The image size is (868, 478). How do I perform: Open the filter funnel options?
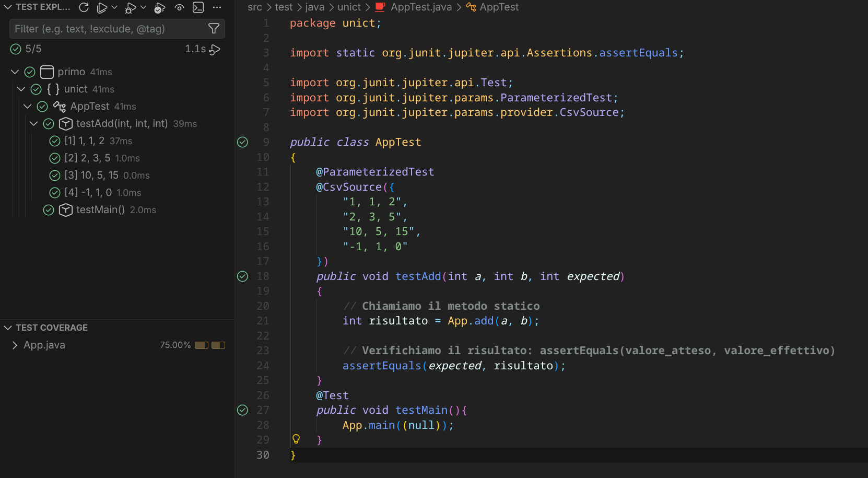pyautogui.click(x=214, y=29)
